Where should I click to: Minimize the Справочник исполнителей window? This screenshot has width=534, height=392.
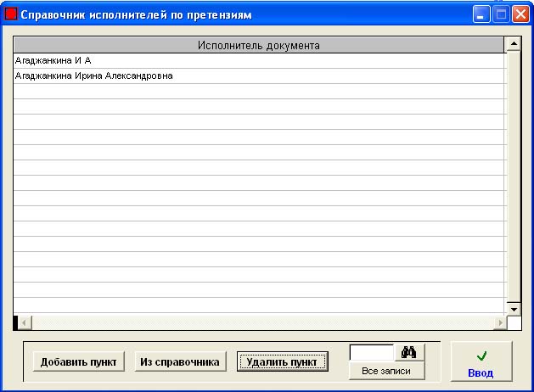[x=481, y=14]
